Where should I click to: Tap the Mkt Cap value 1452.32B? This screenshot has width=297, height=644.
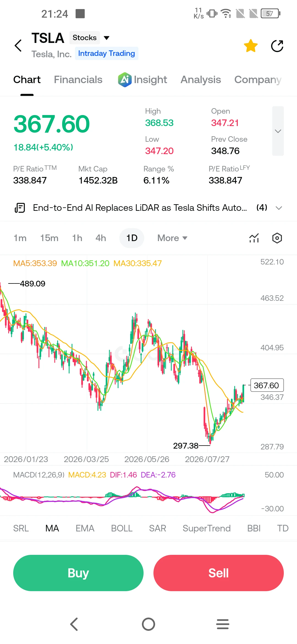(x=98, y=181)
